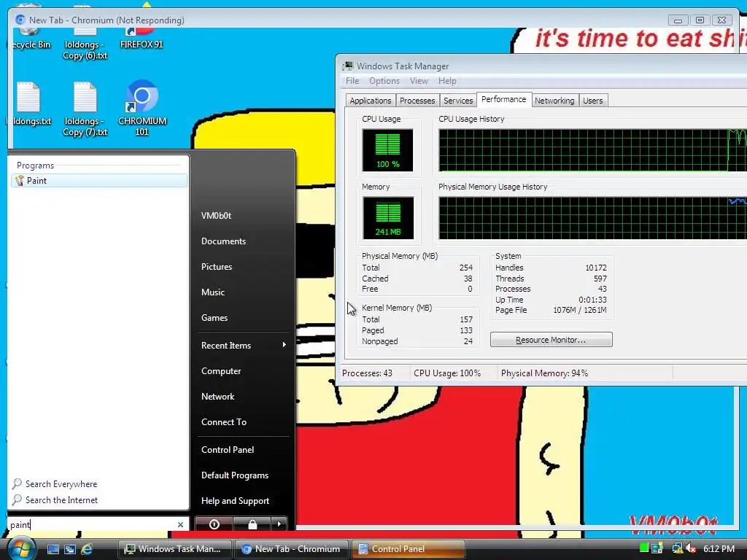747x560 pixels.
Task: Click the Start menu search field
Action: (x=93, y=524)
